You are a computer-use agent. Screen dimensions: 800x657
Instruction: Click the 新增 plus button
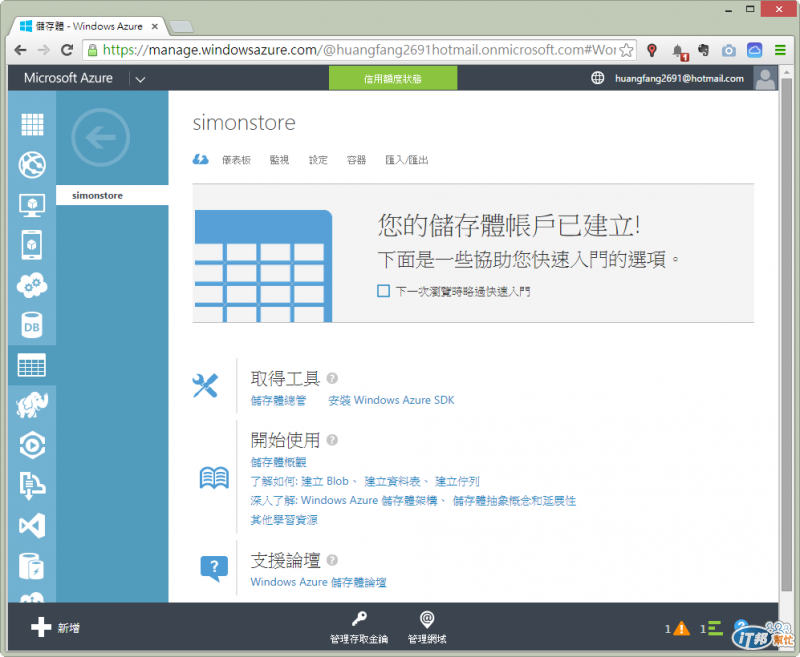tap(55, 627)
